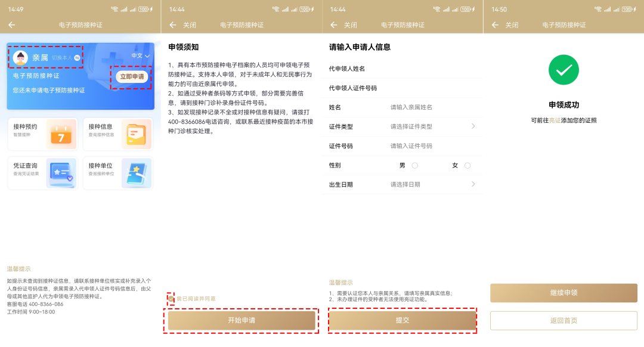Viewport: 644px width, 347px height.
Task: Open 接种信息 vaccination record icon
Action: click(x=136, y=134)
